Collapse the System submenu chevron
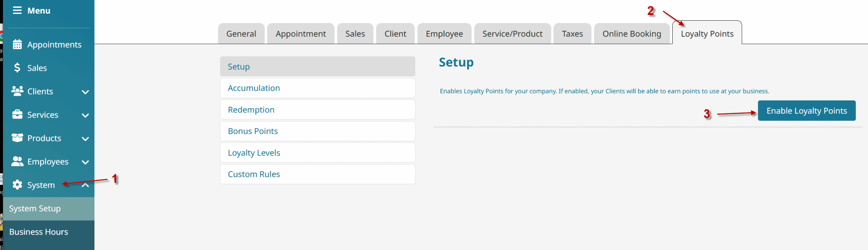 (x=85, y=185)
